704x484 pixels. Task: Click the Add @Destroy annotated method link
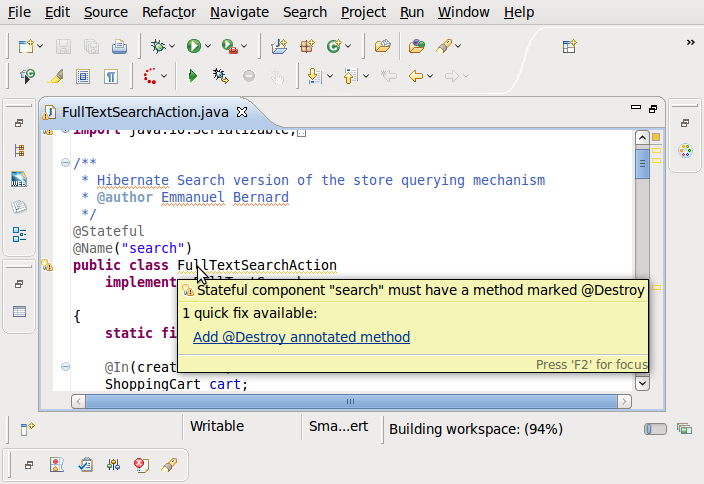point(301,338)
